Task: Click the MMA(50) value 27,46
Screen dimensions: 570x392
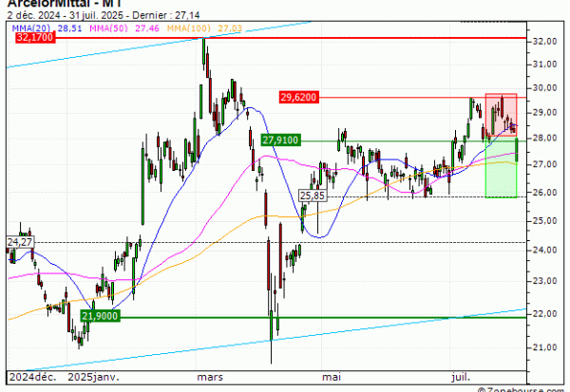Action: pyautogui.click(x=147, y=28)
